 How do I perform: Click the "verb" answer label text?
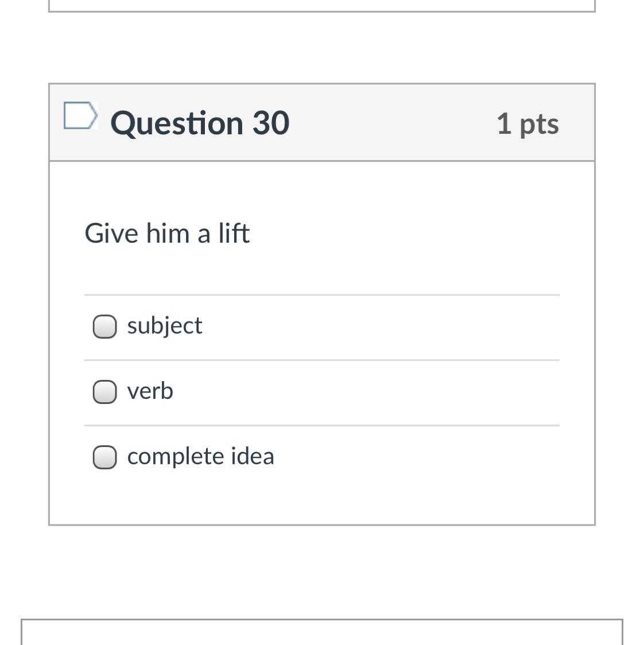pyautogui.click(x=150, y=391)
